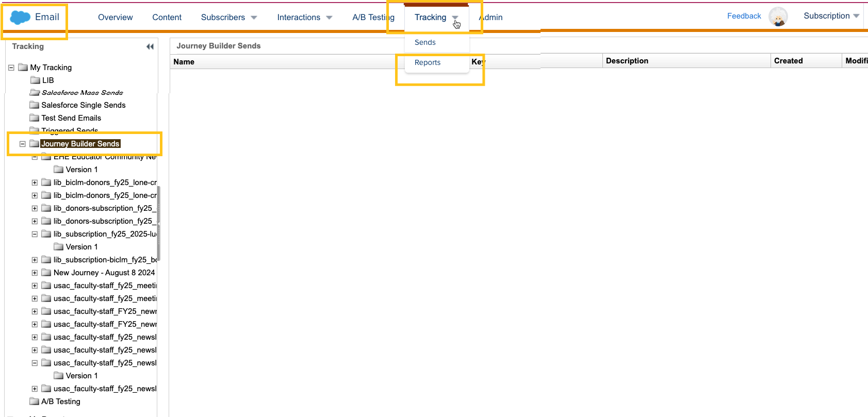Image resolution: width=868 pixels, height=417 pixels.
Task: Select Test Send Emails tree item
Action: (x=71, y=118)
